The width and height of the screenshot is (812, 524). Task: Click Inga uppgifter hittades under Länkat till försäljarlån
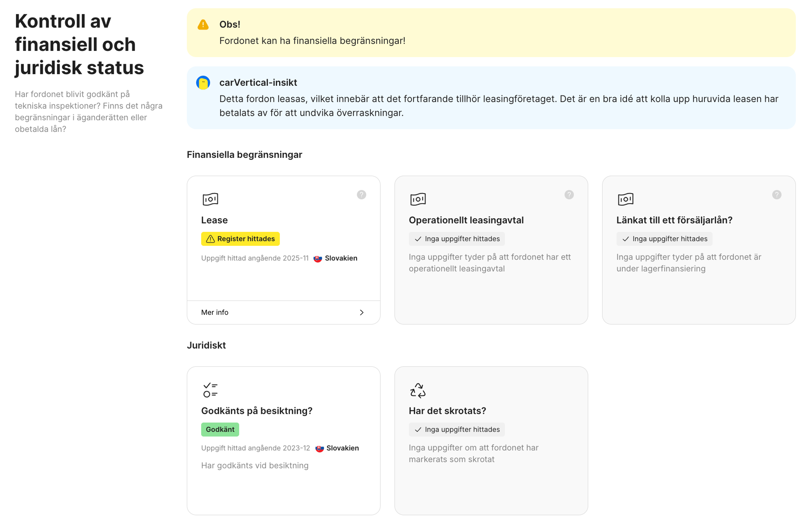[664, 239]
